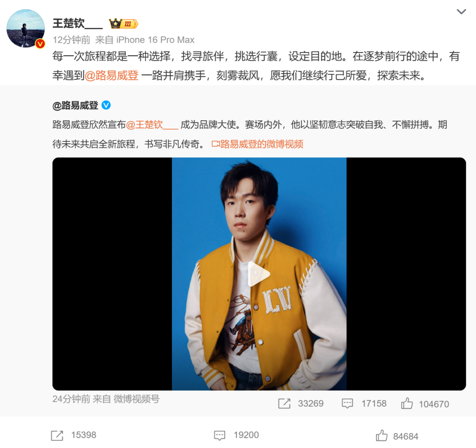The image size is (476, 448).
Task: Open the quoted post author @路易威登
Action: coord(75,105)
